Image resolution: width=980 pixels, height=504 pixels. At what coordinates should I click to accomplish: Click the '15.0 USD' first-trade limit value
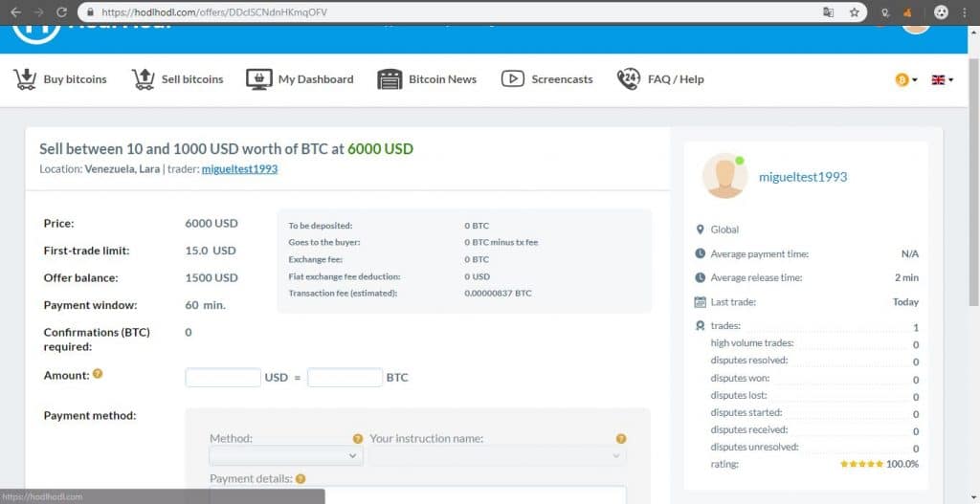pos(211,251)
